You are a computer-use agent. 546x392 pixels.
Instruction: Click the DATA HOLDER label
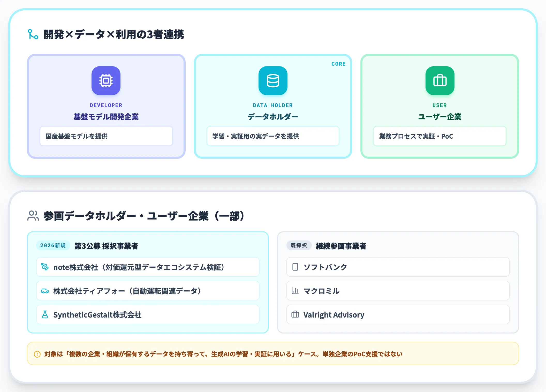point(273,105)
